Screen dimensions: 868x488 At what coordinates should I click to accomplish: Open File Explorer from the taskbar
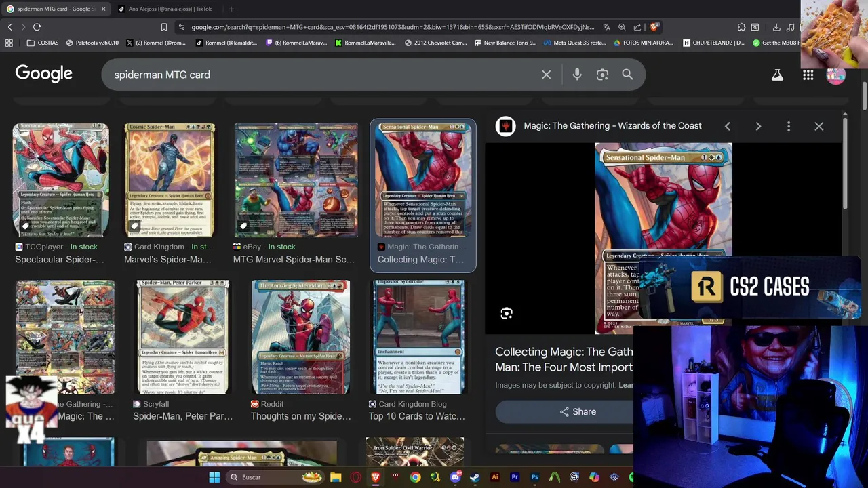click(x=336, y=477)
